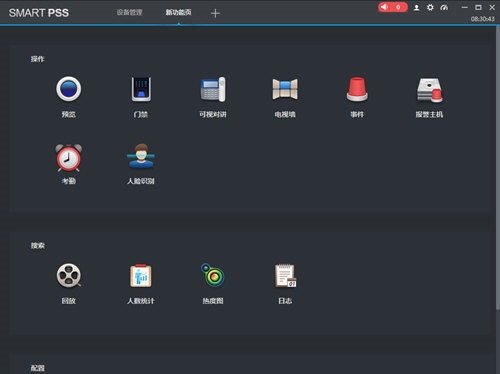Add a new tab with plus button
This screenshot has height=374, width=500.
[x=215, y=13]
